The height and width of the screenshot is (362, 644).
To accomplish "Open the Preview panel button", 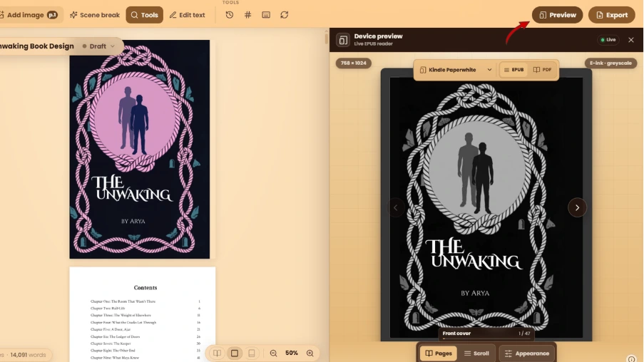I will tap(557, 15).
